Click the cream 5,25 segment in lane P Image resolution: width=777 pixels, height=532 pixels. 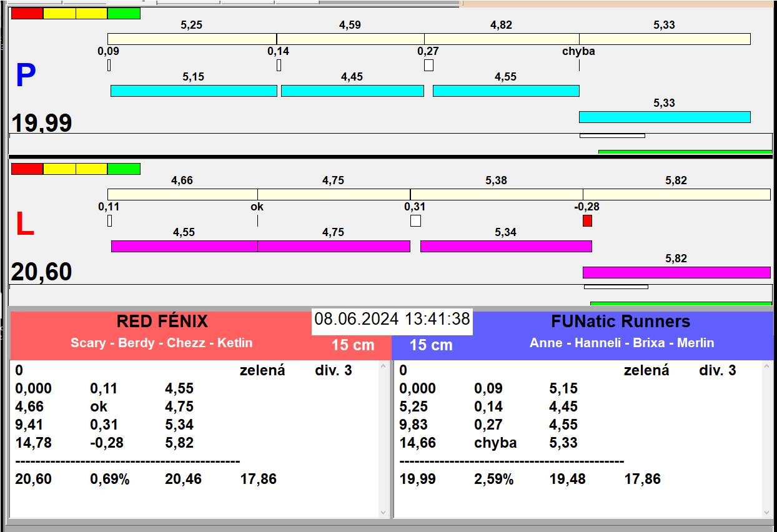click(x=192, y=39)
